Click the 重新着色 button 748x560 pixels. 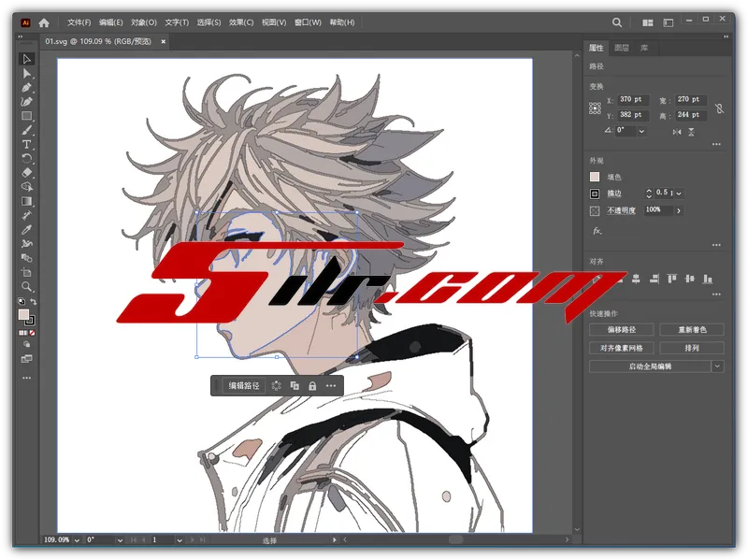tap(692, 330)
